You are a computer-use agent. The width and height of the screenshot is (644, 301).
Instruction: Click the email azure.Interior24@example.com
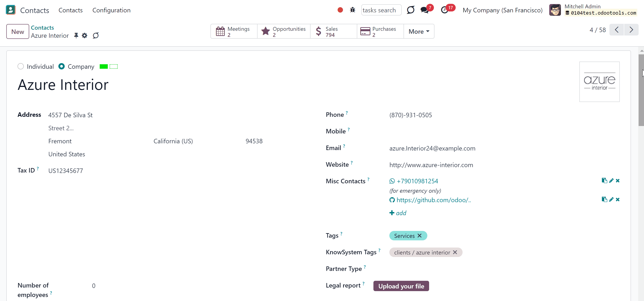[x=432, y=148]
